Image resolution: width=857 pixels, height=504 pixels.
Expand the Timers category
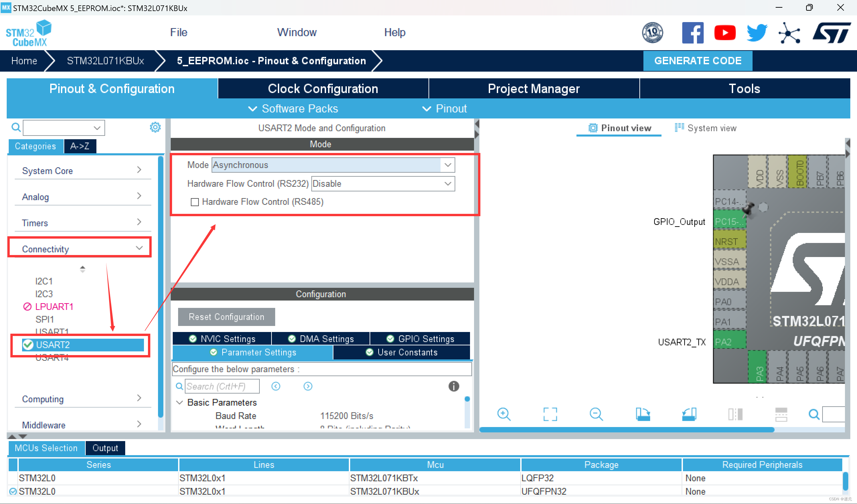(x=83, y=223)
